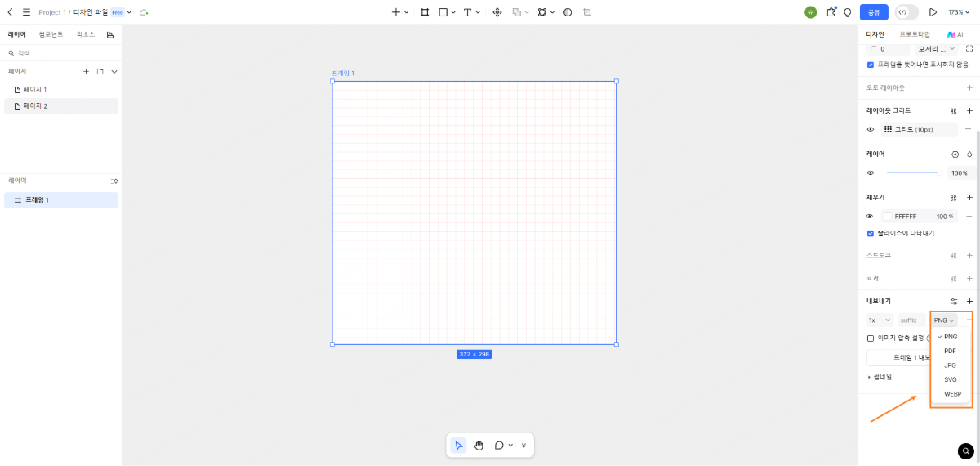
Task: Open the 1x export scale dropdown
Action: 880,320
